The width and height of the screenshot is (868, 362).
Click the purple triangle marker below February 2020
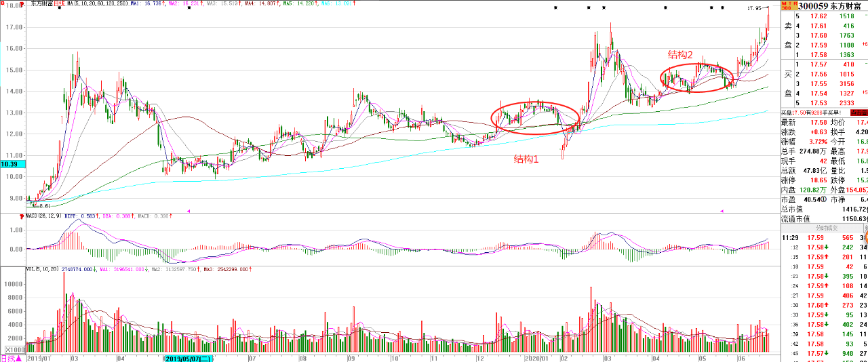722,211
